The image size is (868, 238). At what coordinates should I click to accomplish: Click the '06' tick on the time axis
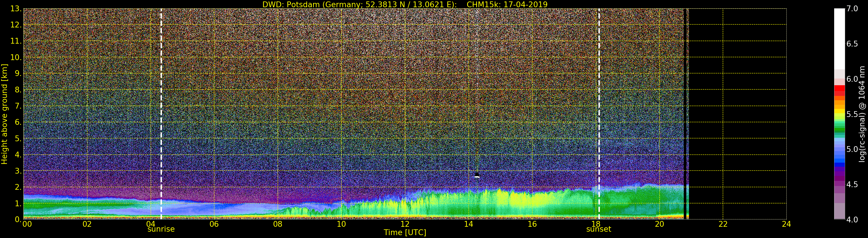click(214, 224)
